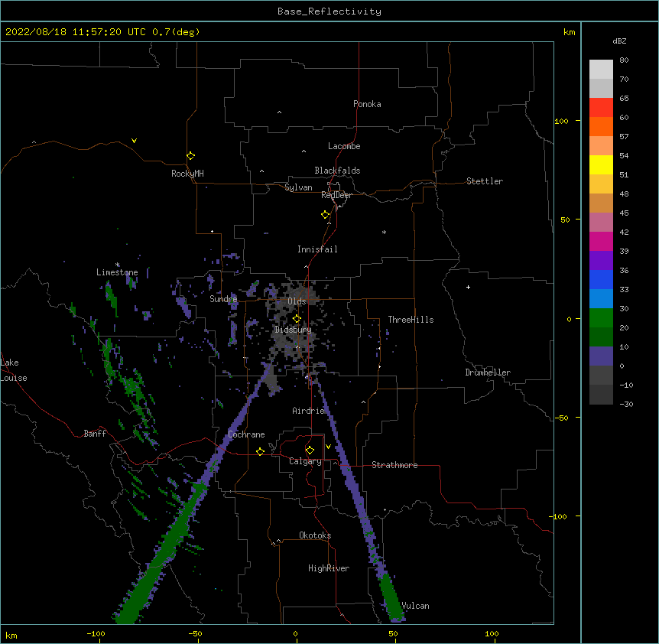Select the Limestone label
This screenshot has height=644, width=659.
[x=117, y=272]
